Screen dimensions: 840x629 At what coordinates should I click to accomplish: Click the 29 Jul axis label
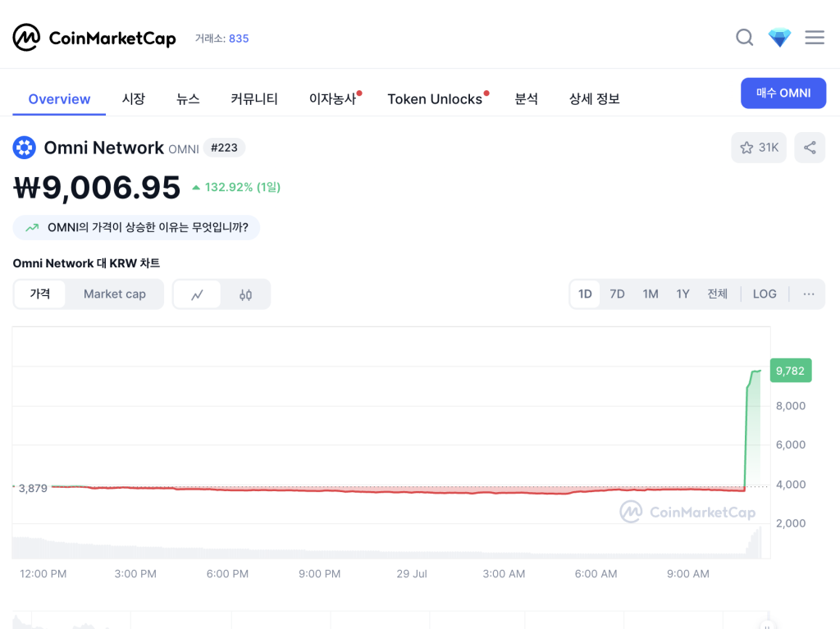click(x=412, y=574)
